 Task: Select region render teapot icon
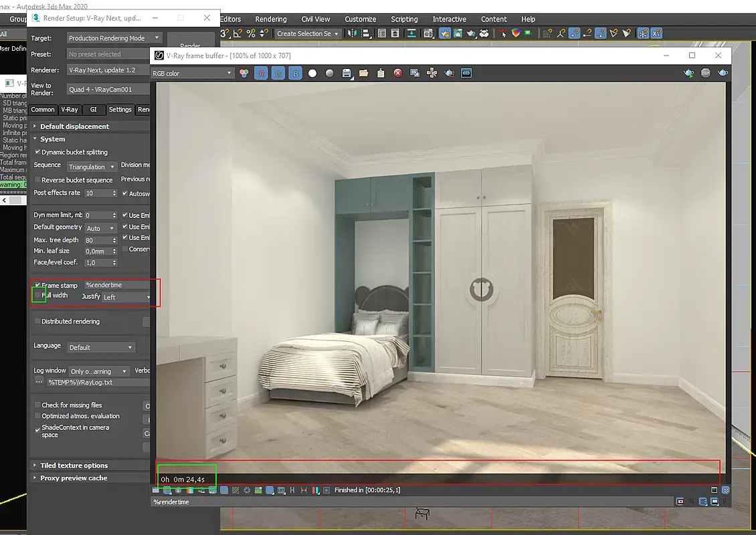coord(450,74)
